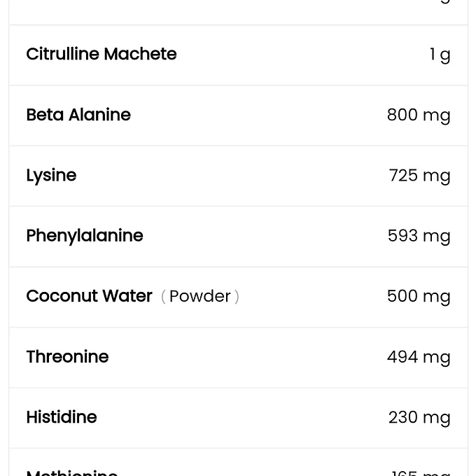Click the Lysine ingredient label
This screenshot has height=476, width=476.
click(x=51, y=175)
